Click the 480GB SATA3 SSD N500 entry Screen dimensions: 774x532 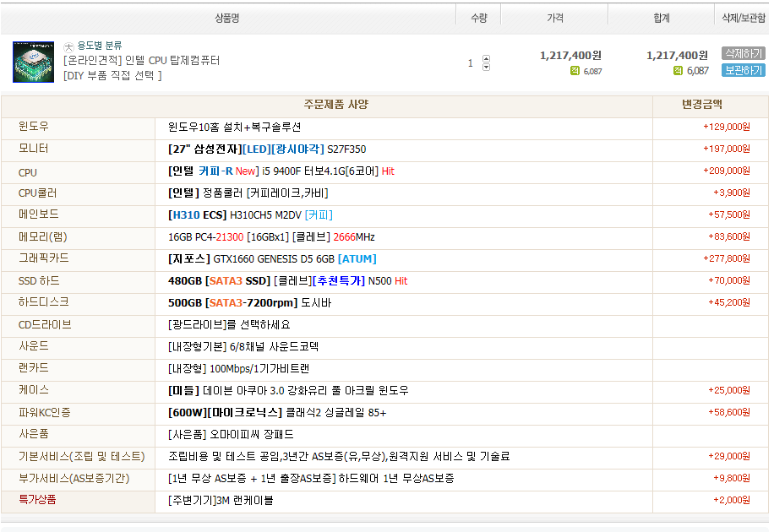point(288,281)
